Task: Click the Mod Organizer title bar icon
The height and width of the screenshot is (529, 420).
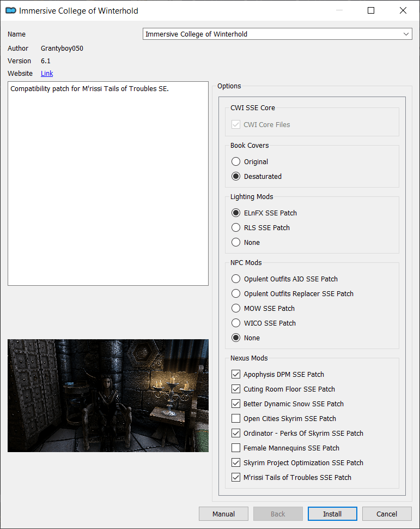Action: point(11,10)
